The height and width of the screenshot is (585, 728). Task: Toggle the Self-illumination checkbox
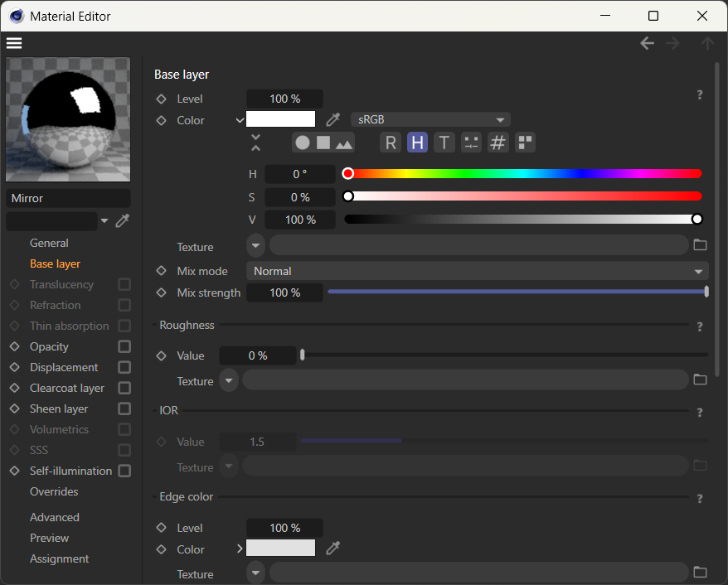click(x=124, y=471)
